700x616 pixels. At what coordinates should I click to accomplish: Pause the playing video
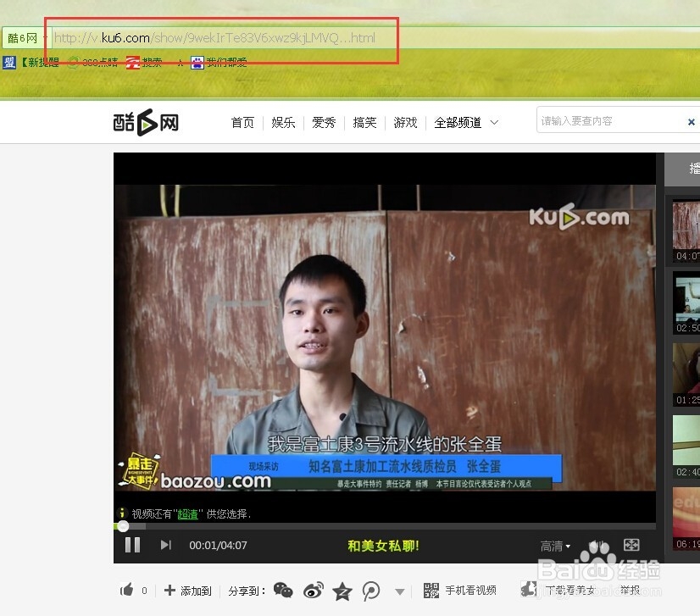pyautogui.click(x=132, y=545)
